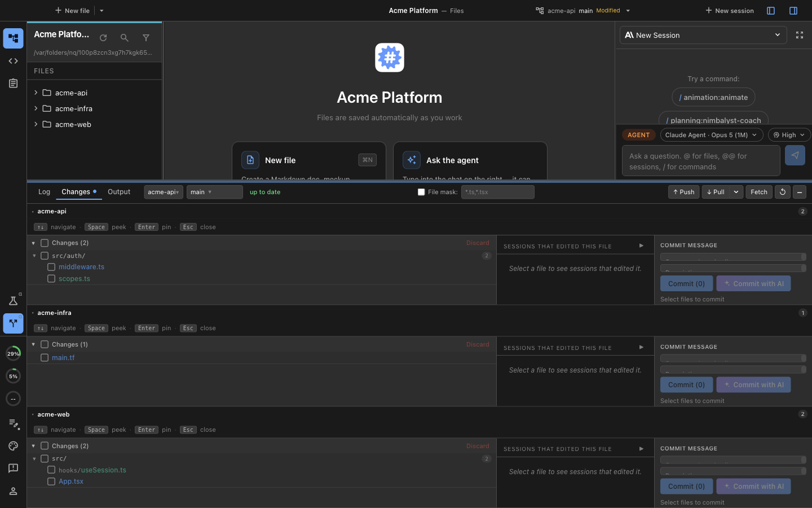Collapse the acme-web src/ folder group
Screen dimensions: 812x508
[34, 459]
